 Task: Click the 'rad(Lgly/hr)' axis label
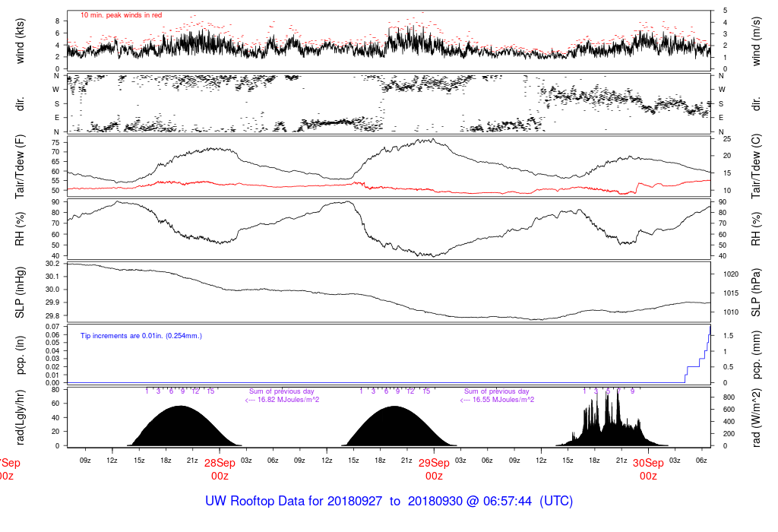[x=20, y=417]
